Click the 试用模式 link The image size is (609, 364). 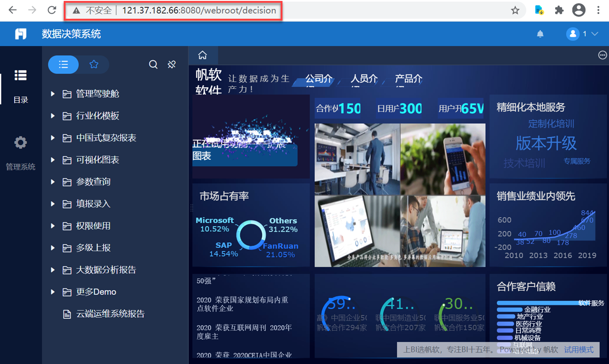[579, 350]
